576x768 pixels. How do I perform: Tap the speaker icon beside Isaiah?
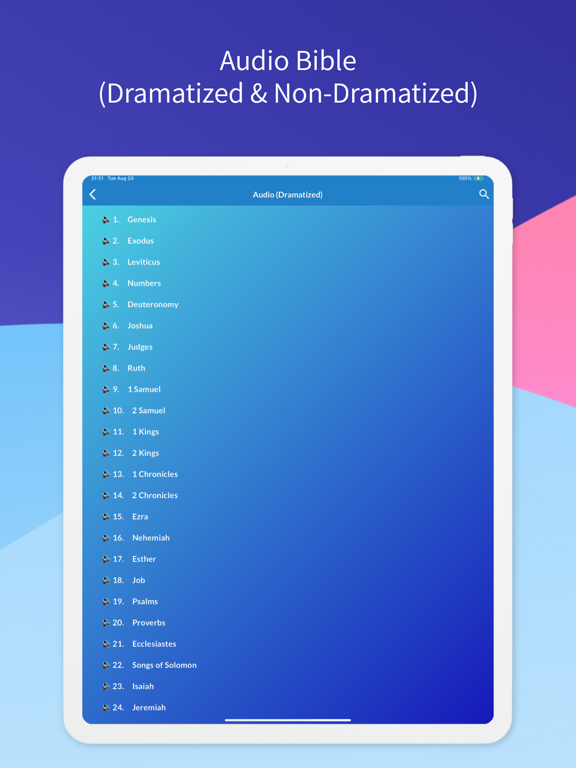click(x=105, y=687)
